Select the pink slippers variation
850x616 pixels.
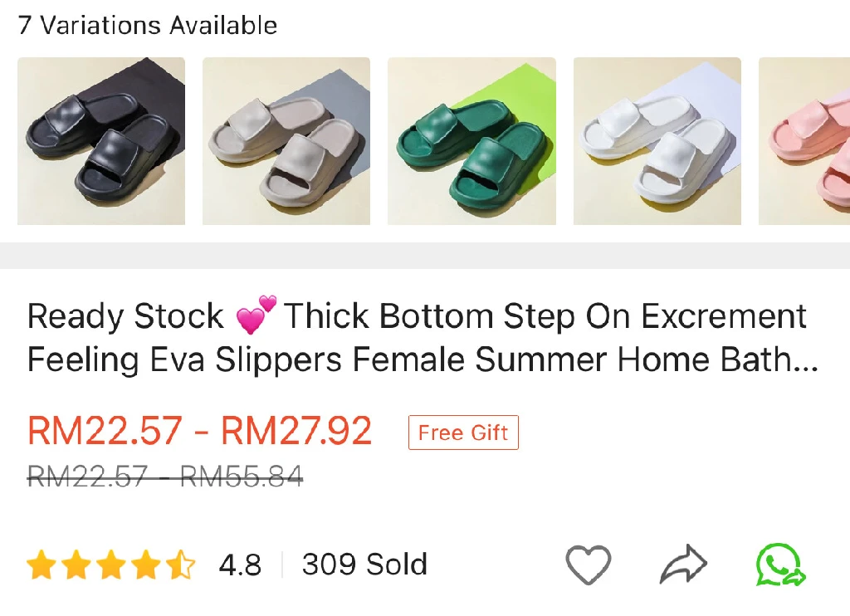point(804,141)
